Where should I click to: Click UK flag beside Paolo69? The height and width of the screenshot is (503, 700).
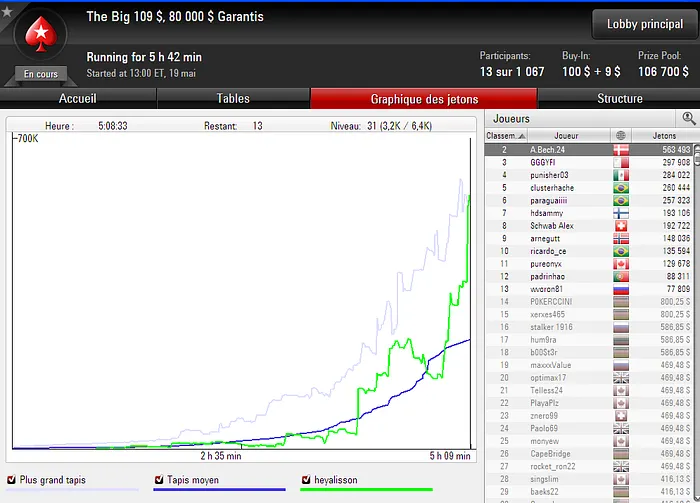point(621,428)
